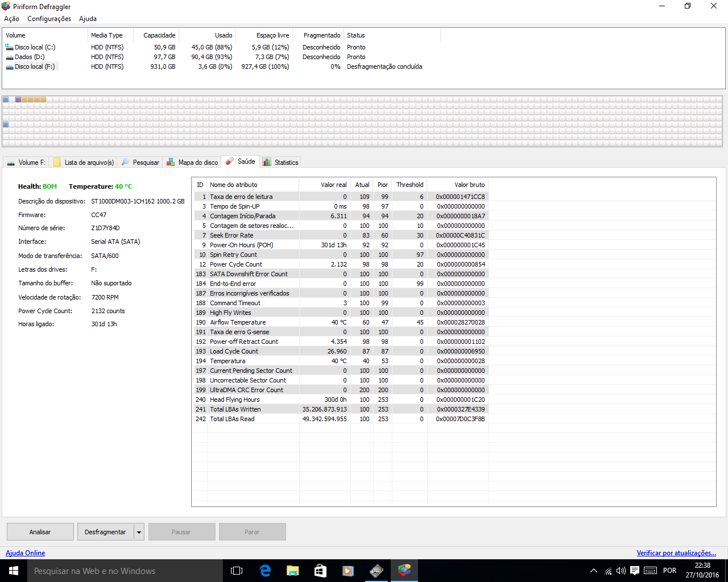Open the Ajuda menu
Image resolution: width=728 pixels, height=582 pixels.
pos(88,19)
